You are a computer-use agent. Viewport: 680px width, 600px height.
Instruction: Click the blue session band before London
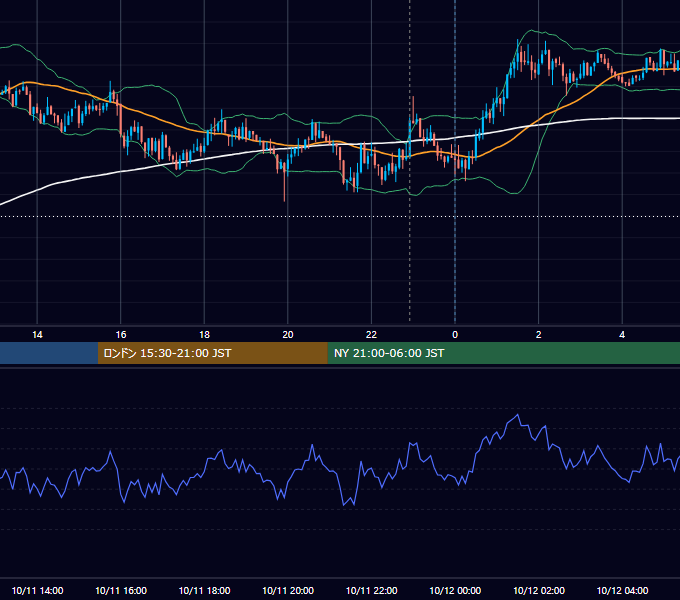click(x=49, y=353)
